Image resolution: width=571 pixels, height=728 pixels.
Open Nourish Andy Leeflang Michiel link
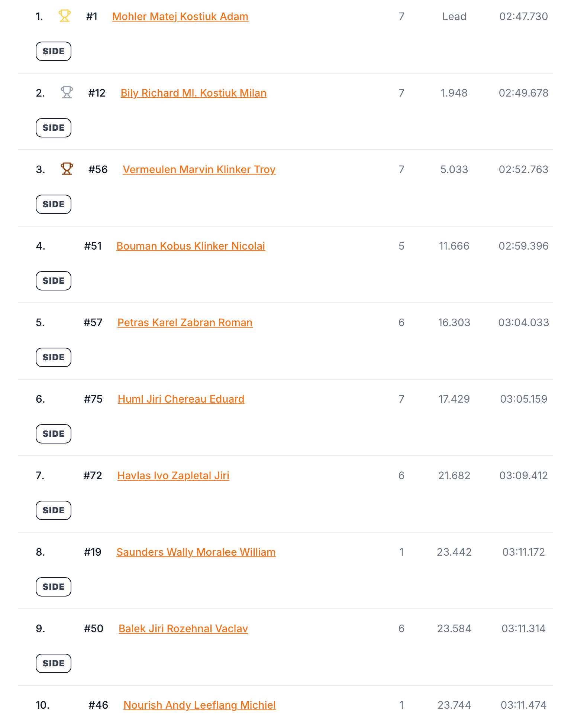(200, 705)
